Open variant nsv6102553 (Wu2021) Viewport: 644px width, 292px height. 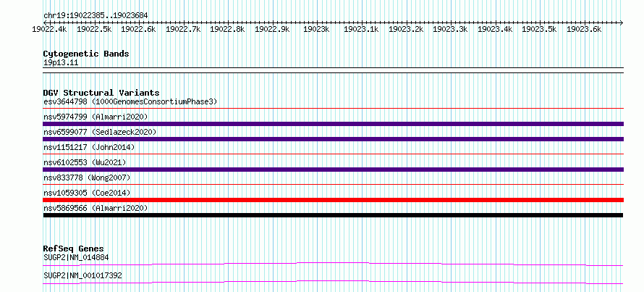pos(85,162)
